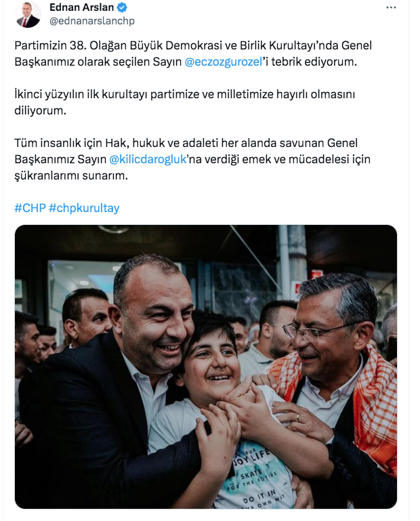Image resolution: width=420 pixels, height=521 pixels.
Task: Click the paragraph starting with İkinci yüzyılın
Action: pos(185,102)
